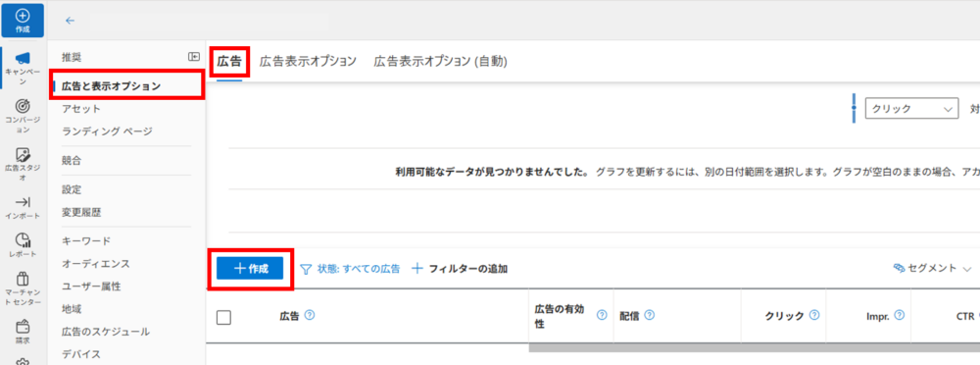This screenshot has height=365, width=980.
Task: Open the コンバージョン target icon
Action: pos(23,106)
